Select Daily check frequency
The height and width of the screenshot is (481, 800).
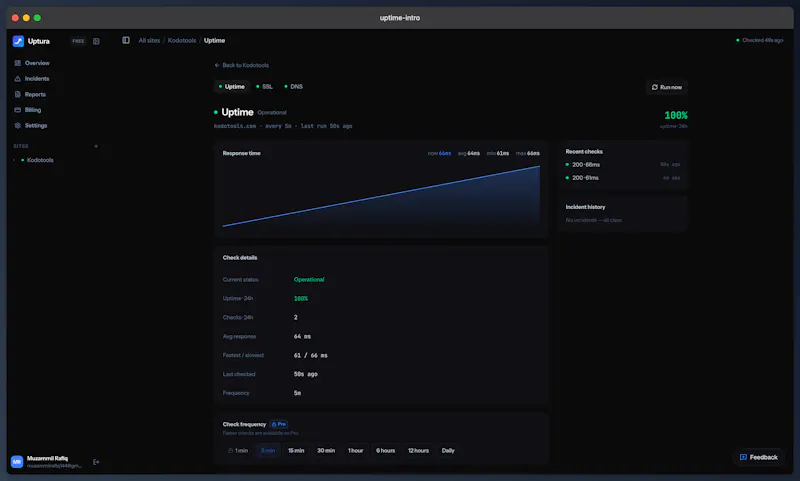448,451
